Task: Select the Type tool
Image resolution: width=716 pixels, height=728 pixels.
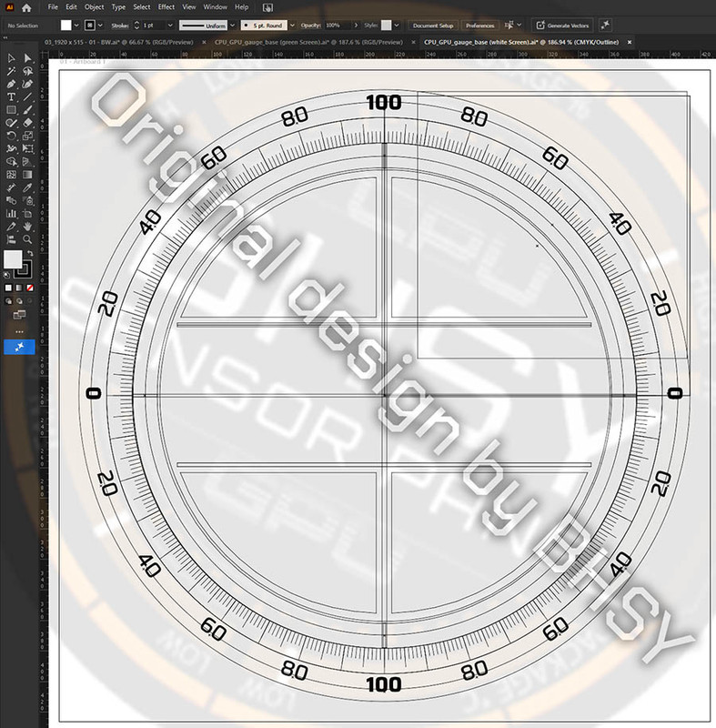Action: [x=11, y=97]
